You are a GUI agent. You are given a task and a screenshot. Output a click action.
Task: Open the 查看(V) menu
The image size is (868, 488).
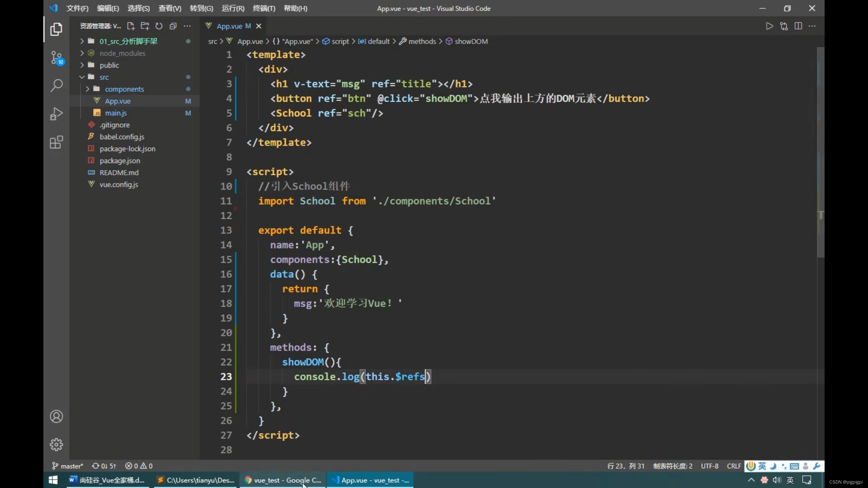(x=170, y=8)
